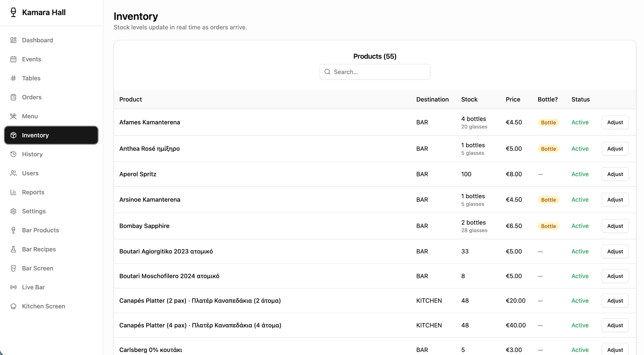Focus the product Search field
Screen dimensions: 644x355
[x=375, y=72]
